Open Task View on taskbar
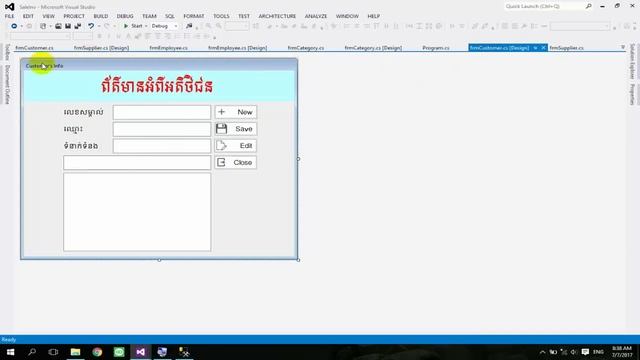Viewport: 640px width, 360px height. tap(53, 352)
